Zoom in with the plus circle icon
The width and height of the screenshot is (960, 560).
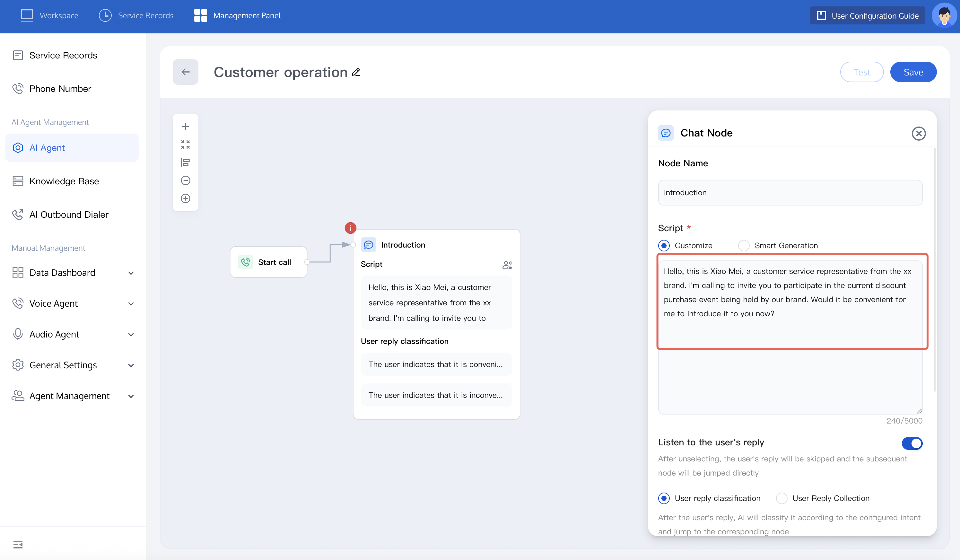pyautogui.click(x=185, y=198)
